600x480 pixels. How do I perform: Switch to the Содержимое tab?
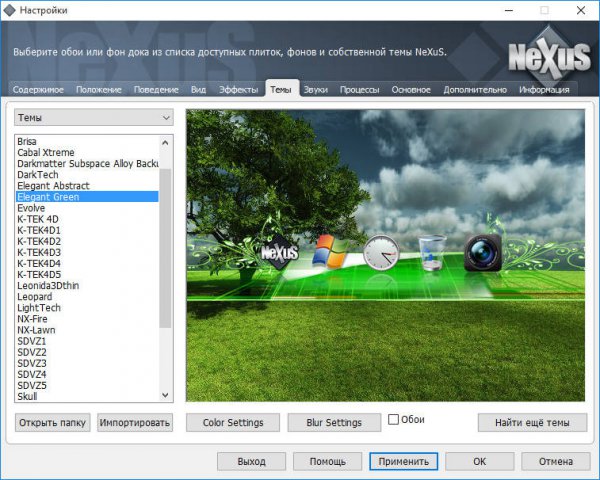[38, 90]
